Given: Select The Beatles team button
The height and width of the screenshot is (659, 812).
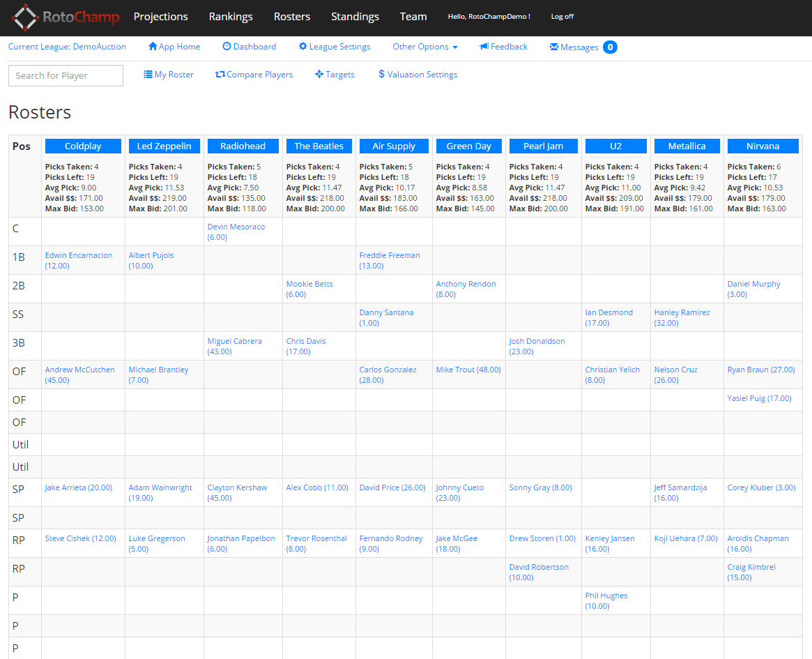Looking at the screenshot, I should 319,146.
